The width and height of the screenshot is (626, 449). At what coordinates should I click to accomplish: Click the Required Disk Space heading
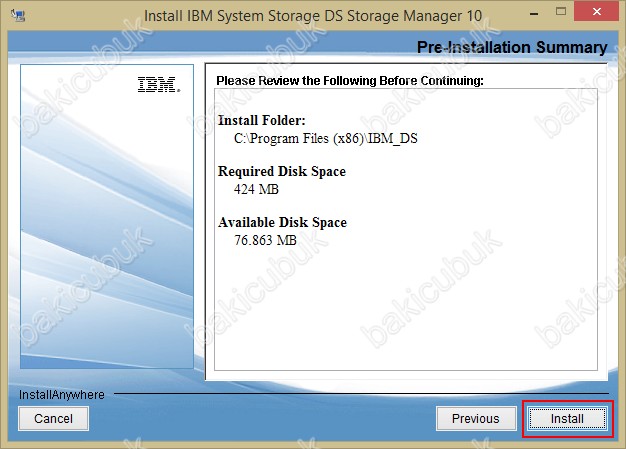click(282, 171)
